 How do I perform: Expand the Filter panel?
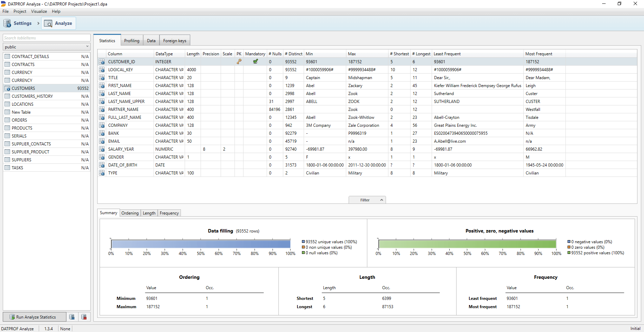[367, 200]
